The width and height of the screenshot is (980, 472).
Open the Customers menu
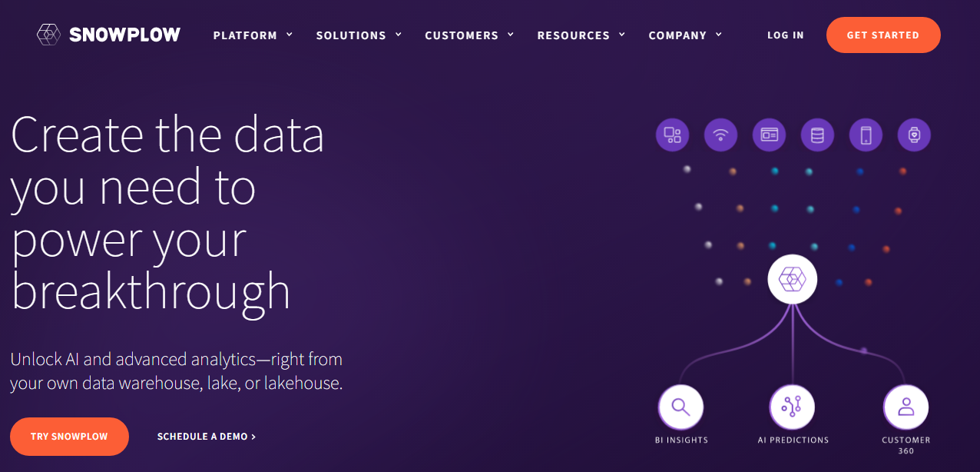tap(469, 35)
